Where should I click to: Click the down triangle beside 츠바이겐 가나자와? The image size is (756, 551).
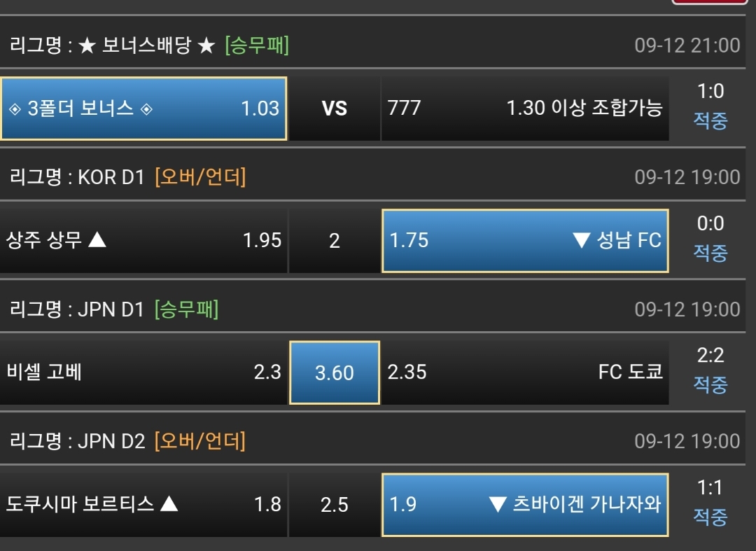pos(498,504)
